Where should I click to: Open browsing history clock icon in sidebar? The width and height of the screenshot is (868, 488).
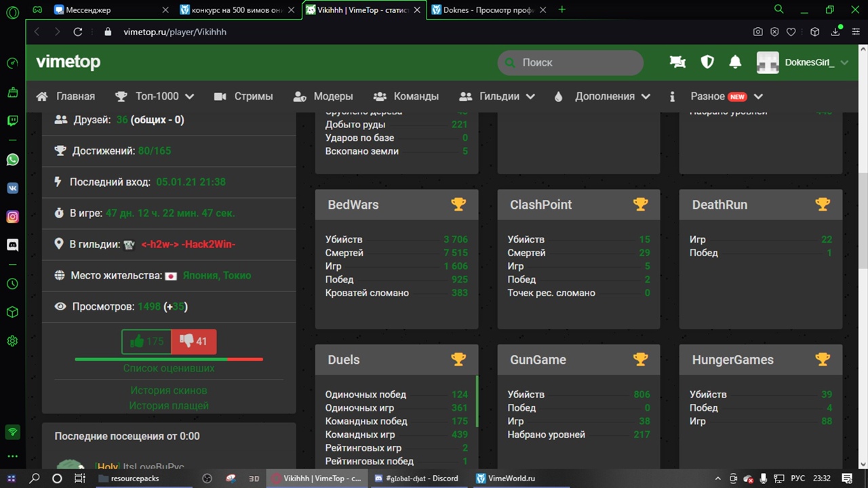pyautogui.click(x=12, y=284)
